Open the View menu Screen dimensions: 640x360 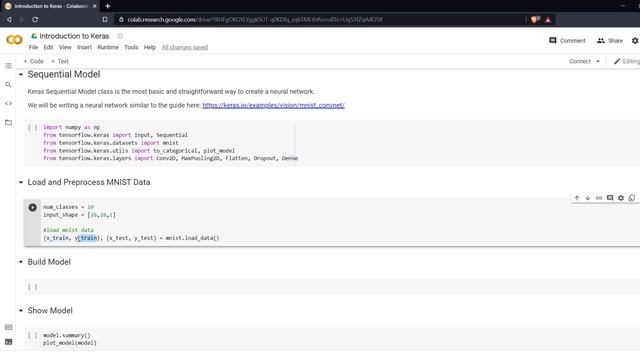coord(65,47)
